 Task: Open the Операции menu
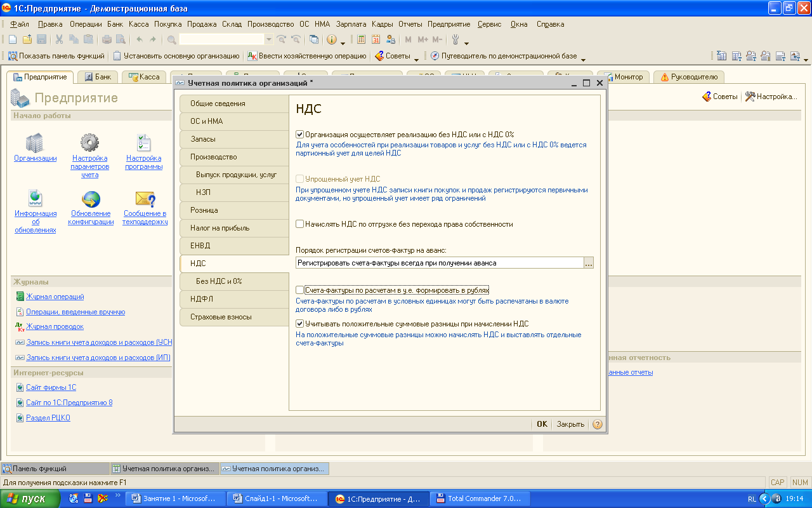(86, 24)
